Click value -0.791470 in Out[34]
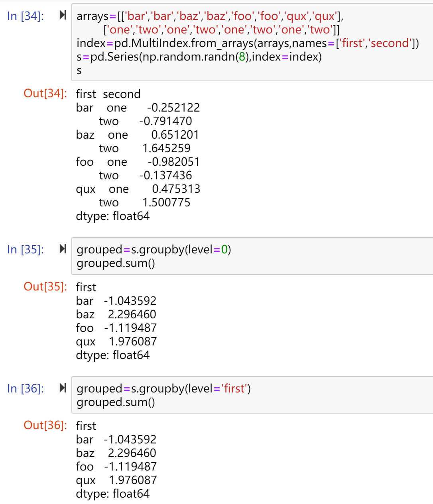Viewport: 433px width, 504px height. coord(165,121)
